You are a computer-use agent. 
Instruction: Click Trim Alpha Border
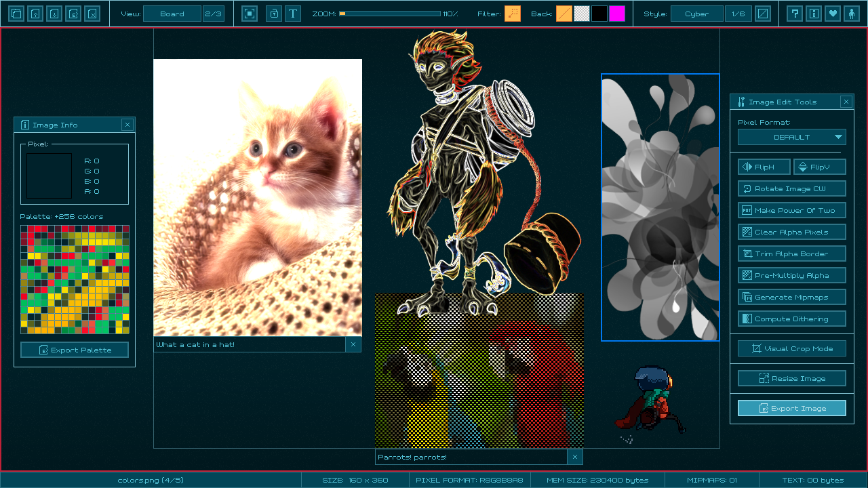[792, 253]
